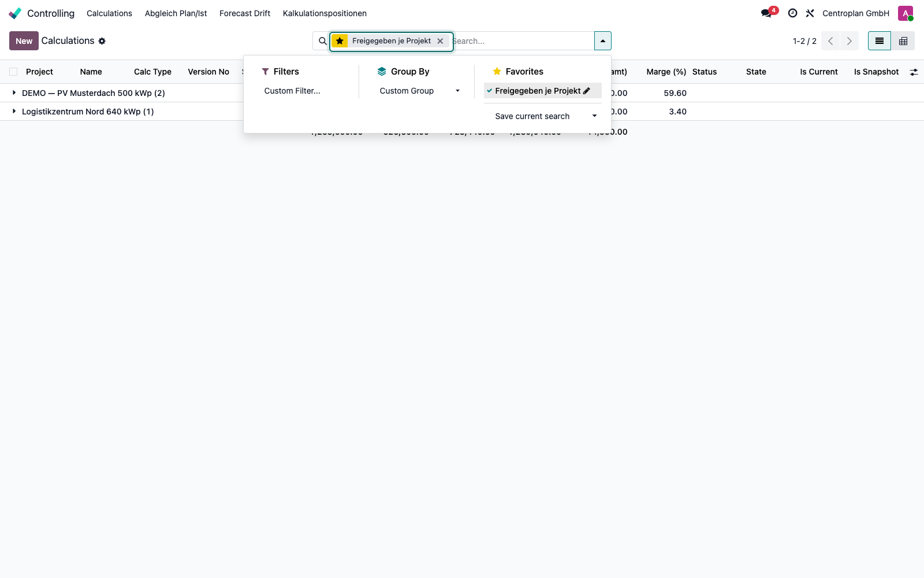
Task: Click the Favorites star icon
Action: [x=497, y=72]
